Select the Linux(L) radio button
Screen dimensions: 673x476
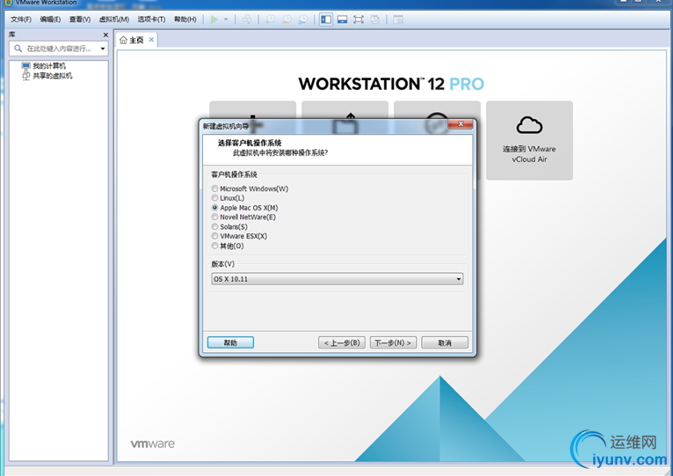[x=215, y=198]
